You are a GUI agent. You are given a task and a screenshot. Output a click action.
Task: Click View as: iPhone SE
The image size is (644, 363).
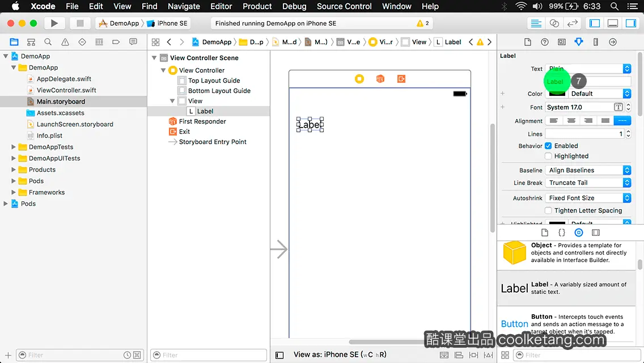coord(340,355)
